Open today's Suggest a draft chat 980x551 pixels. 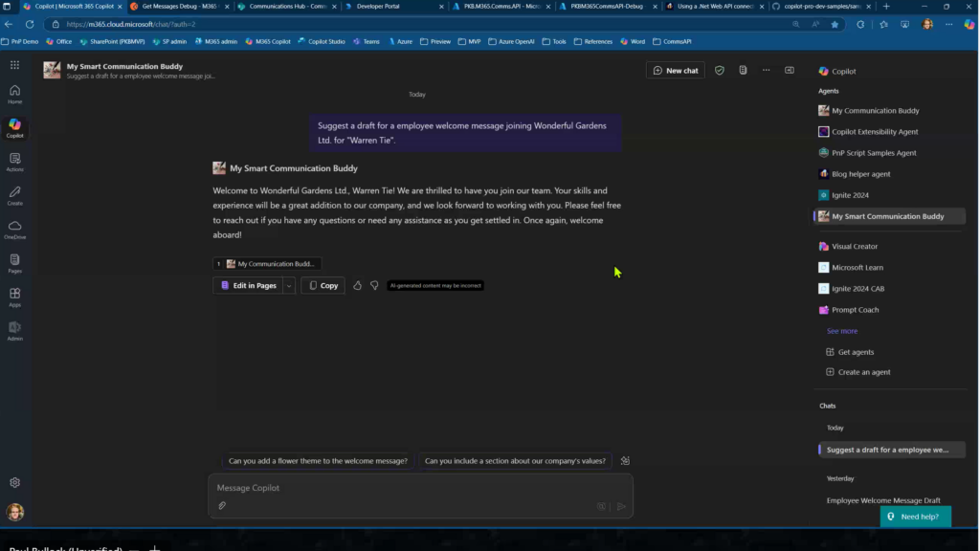[892, 450]
